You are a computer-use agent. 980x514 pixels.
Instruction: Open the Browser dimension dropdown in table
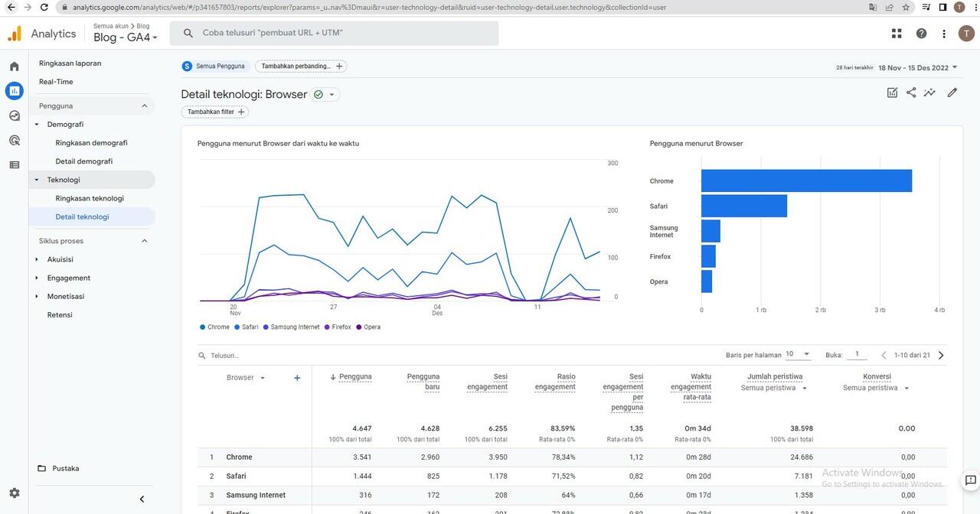coord(246,378)
